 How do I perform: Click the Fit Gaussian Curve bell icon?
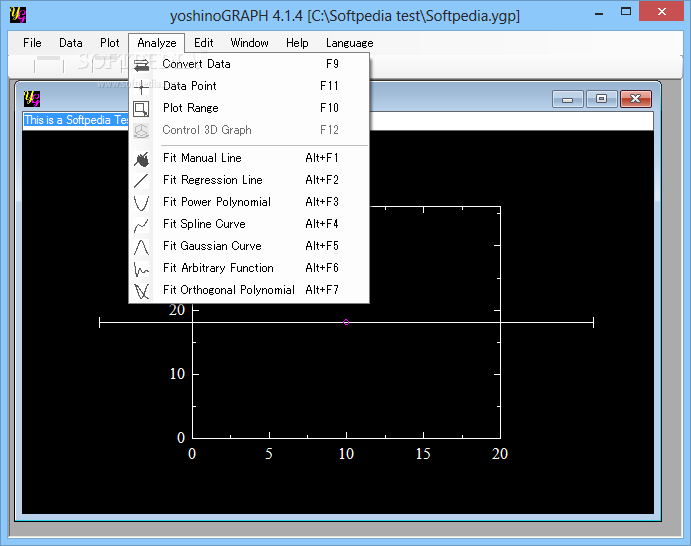pyautogui.click(x=141, y=247)
